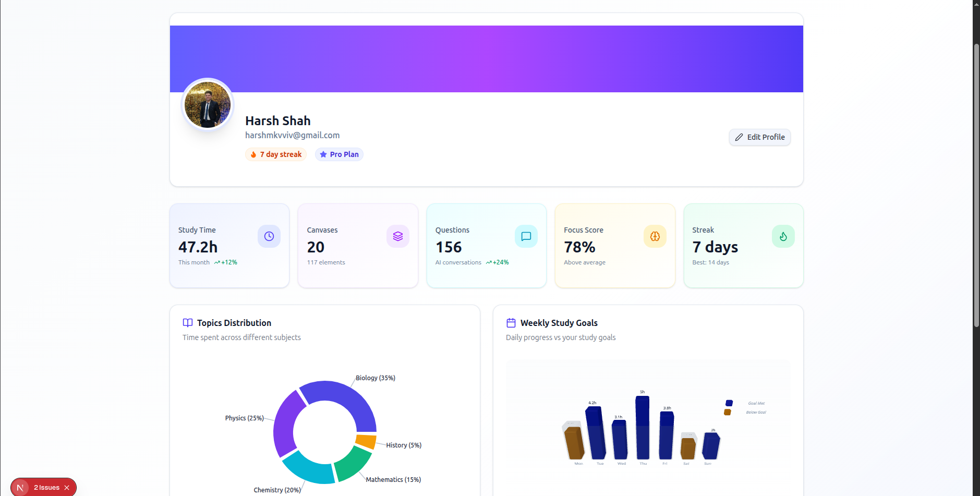Click the 47.2h study time value
This screenshot has height=496, width=980.
pos(198,247)
